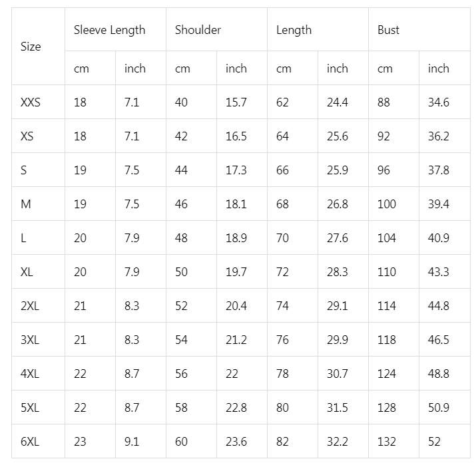
Task: Select the XL size row label
Action: (27, 272)
